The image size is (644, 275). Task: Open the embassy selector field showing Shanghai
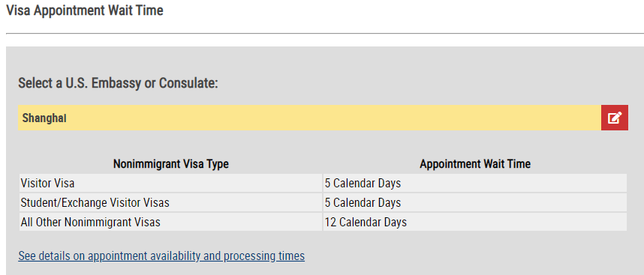[x=310, y=118]
